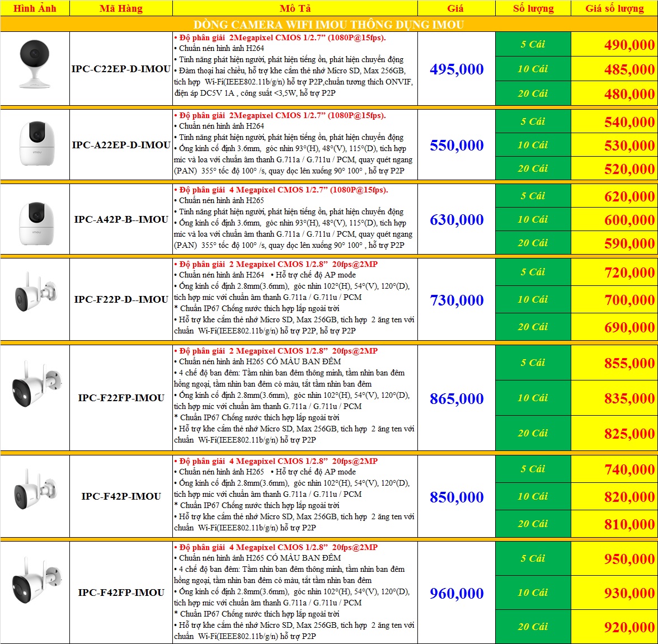Select product code "IPC-A42P-B--IMOU"

[121, 219]
